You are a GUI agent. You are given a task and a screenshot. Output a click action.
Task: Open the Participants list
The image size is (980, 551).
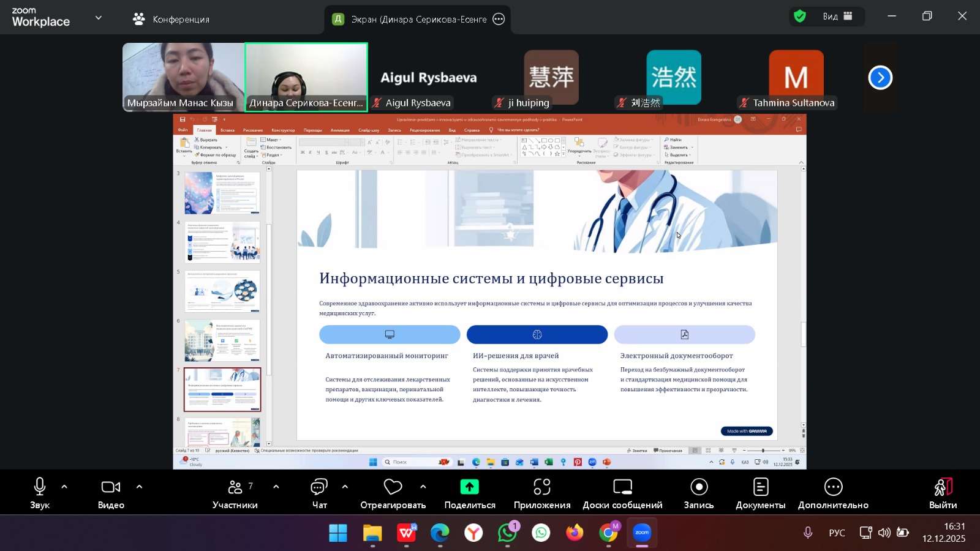point(235,493)
